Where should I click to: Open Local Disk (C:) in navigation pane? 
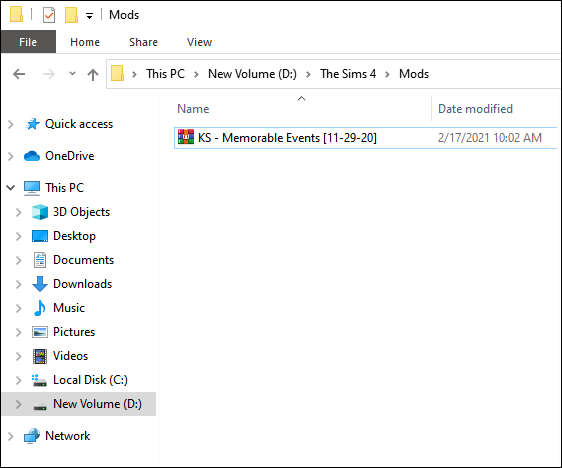coord(90,380)
